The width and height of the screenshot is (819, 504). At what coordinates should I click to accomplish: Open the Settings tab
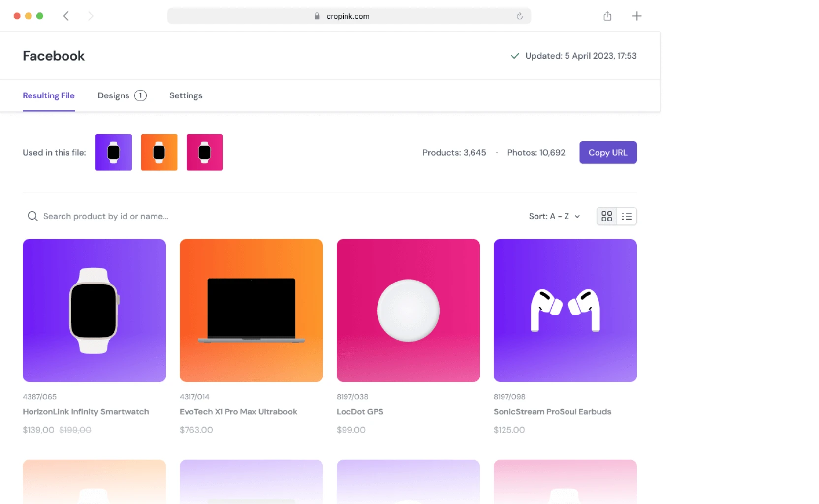tap(186, 95)
